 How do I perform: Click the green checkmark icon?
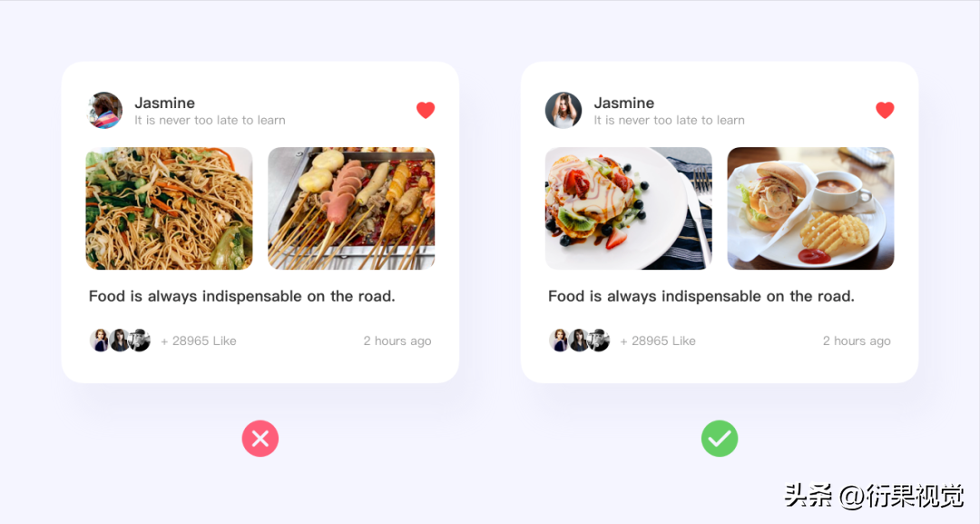pyautogui.click(x=720, y=439)
